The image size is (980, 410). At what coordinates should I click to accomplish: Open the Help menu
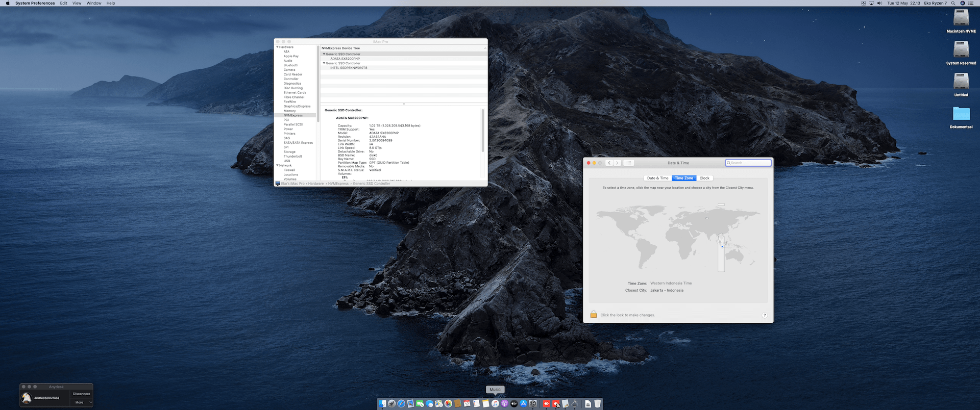tap(111, 3)
